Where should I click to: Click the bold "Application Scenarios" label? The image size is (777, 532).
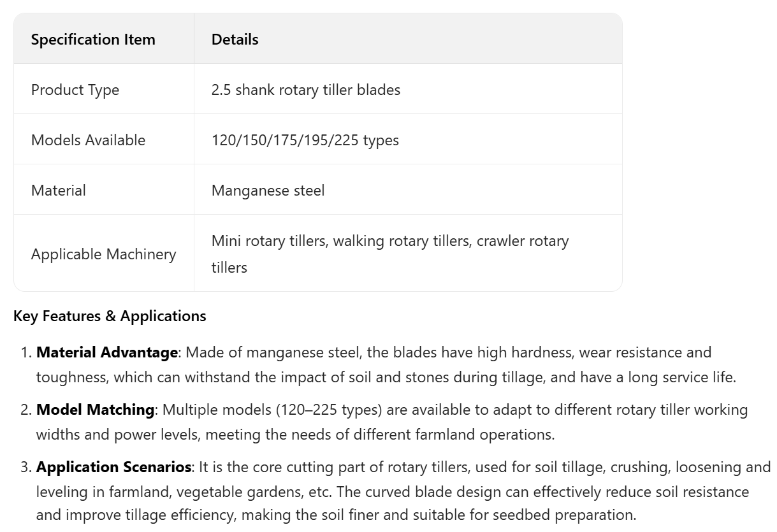point(113,467)
